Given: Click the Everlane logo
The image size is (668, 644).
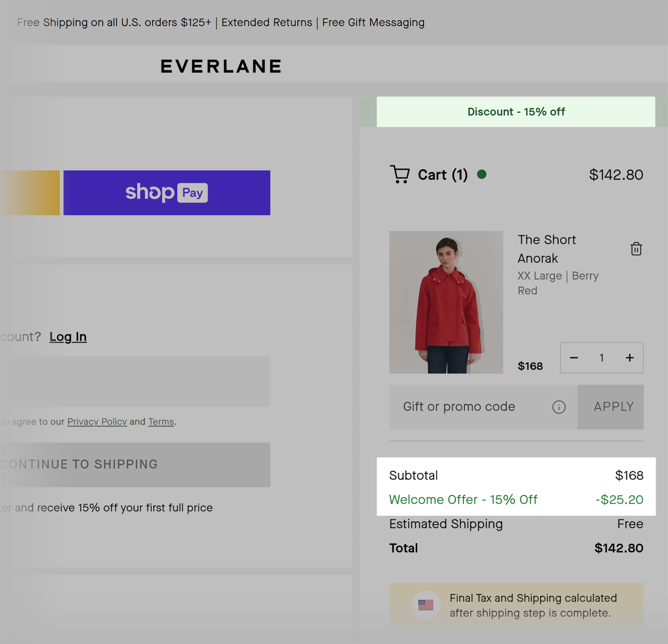Looking at the screenshot, I should 221,66.
